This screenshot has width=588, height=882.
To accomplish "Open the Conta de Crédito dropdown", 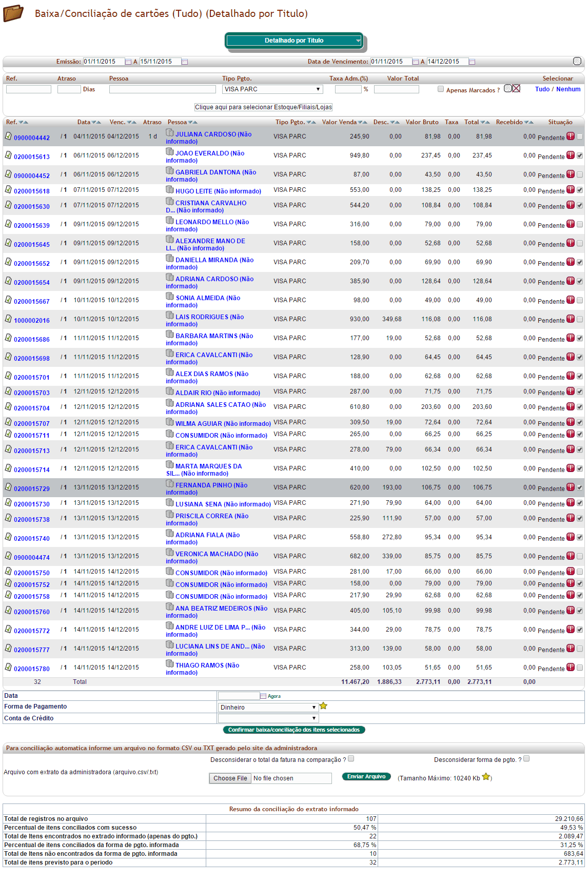I will [268, 718].
